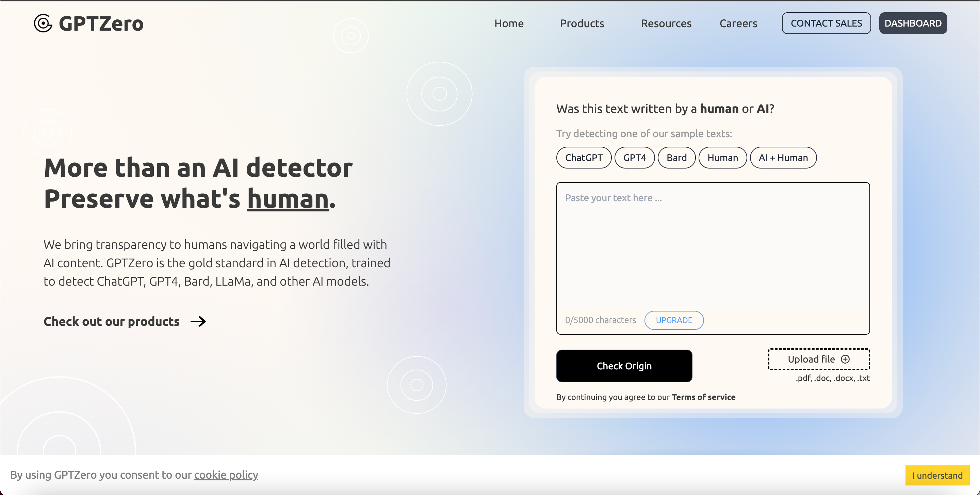Screen dimensions: 980x495
Task: Load the AI + Human sample
Action: [783, 158]
